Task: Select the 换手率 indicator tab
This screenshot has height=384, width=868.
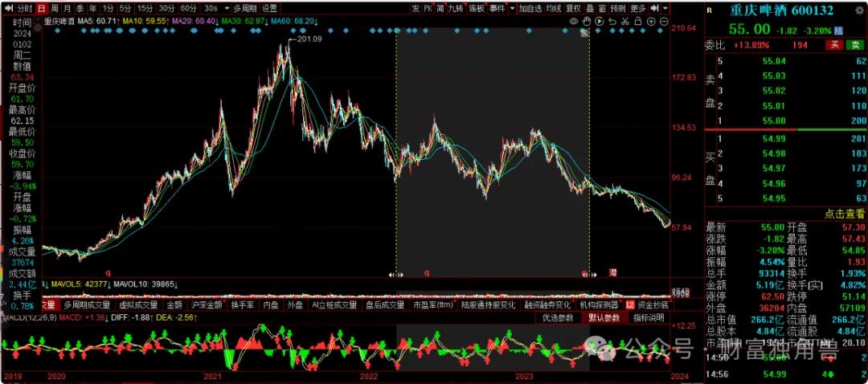Action: point(242,305)
